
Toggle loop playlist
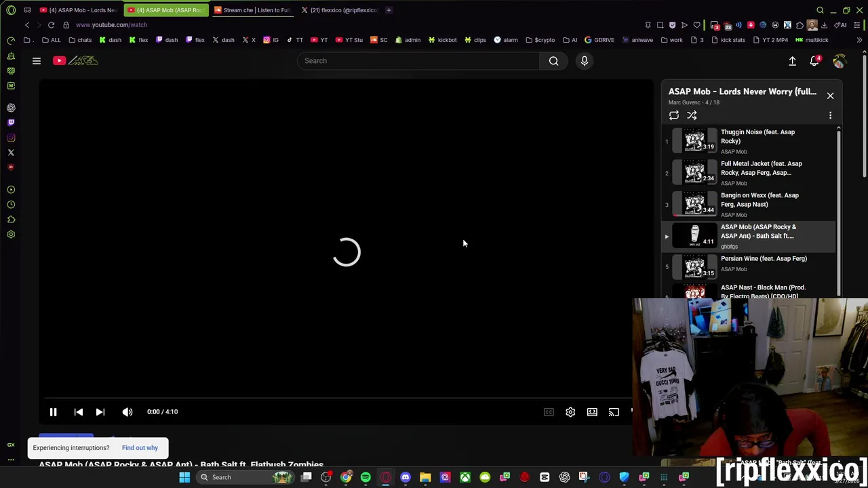tap(674, 115)
